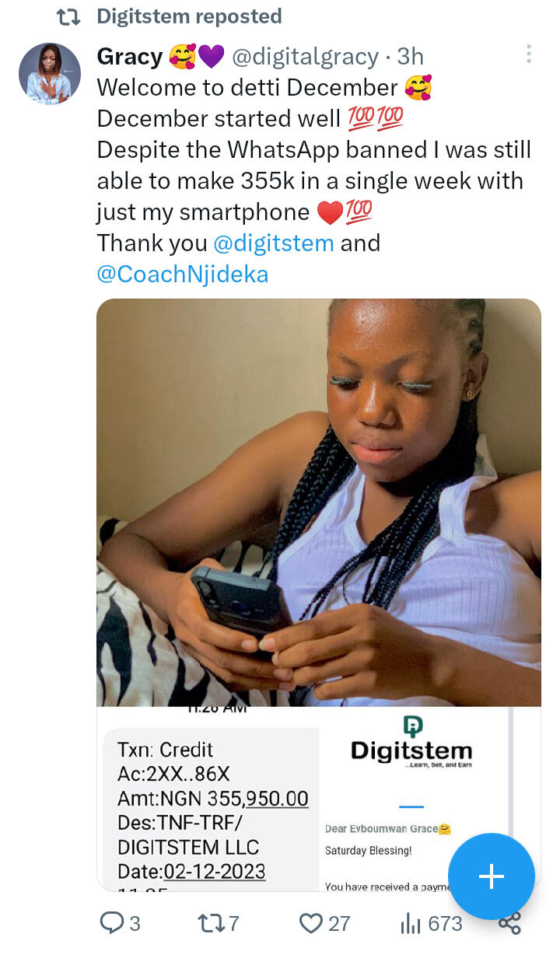
Task: Open the @CoachNjideka mention link
Action: (183, 275)
